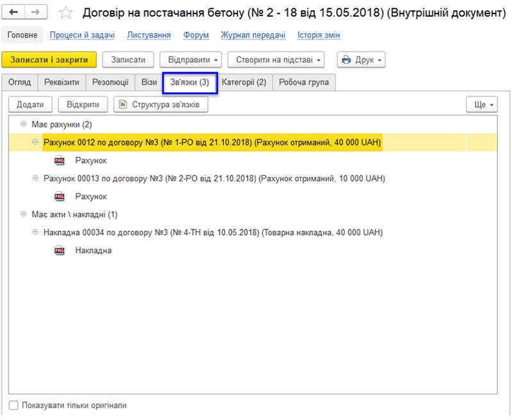This screenshot has height=420, width=512.
Task: Select PNG file icon under Рахунок 0012
Action: coord(60,160)
